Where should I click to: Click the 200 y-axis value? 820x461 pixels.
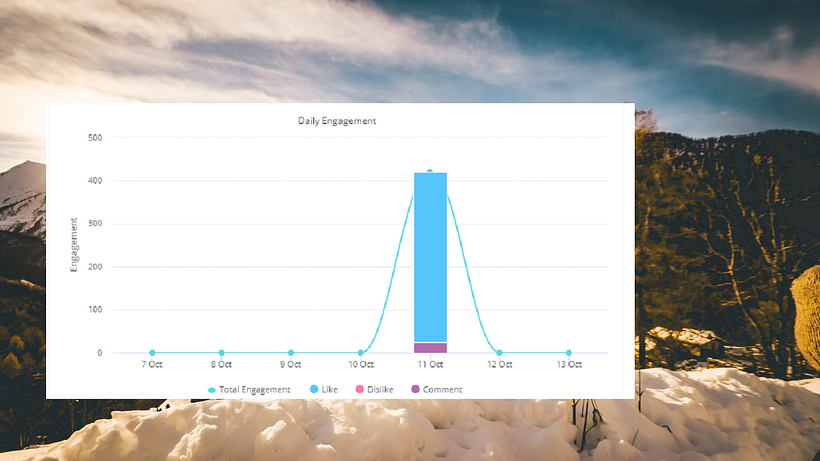click(x=95, y=267)
